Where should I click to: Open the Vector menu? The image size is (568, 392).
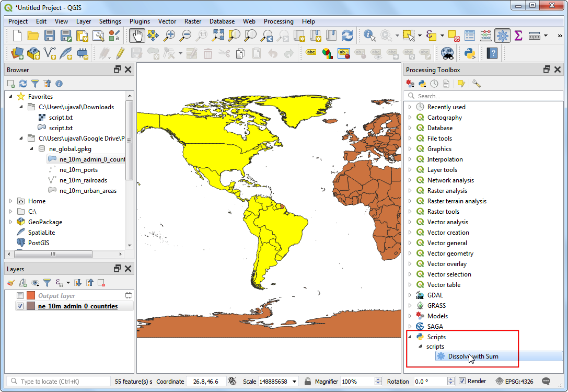click(x=167, y=21)
